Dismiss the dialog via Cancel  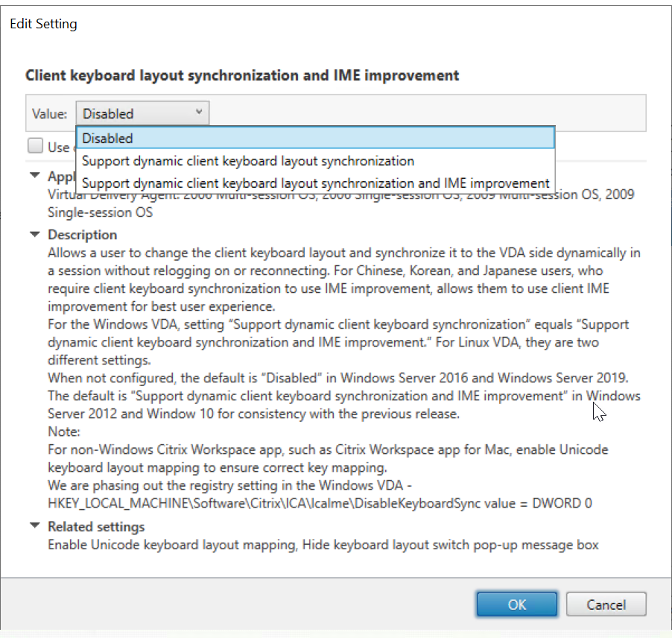[x=606, y=604]
